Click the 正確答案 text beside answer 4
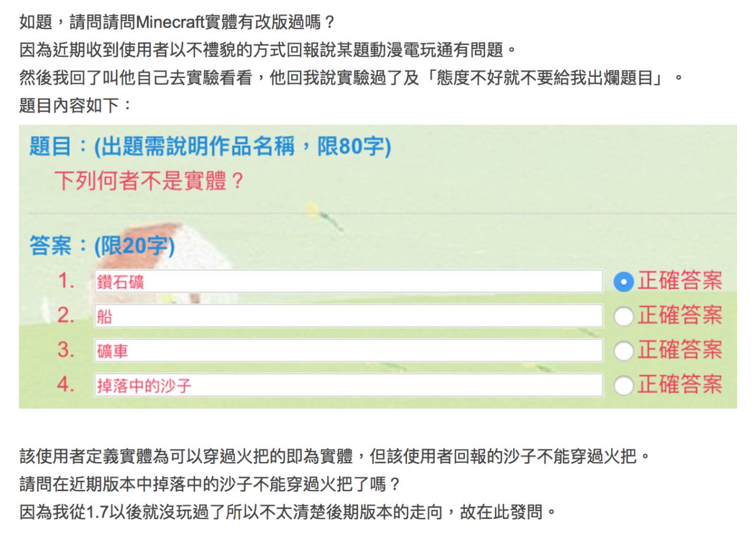Image resolution: width=756 pixels, height=539 pixels. (x=680, y=386)
